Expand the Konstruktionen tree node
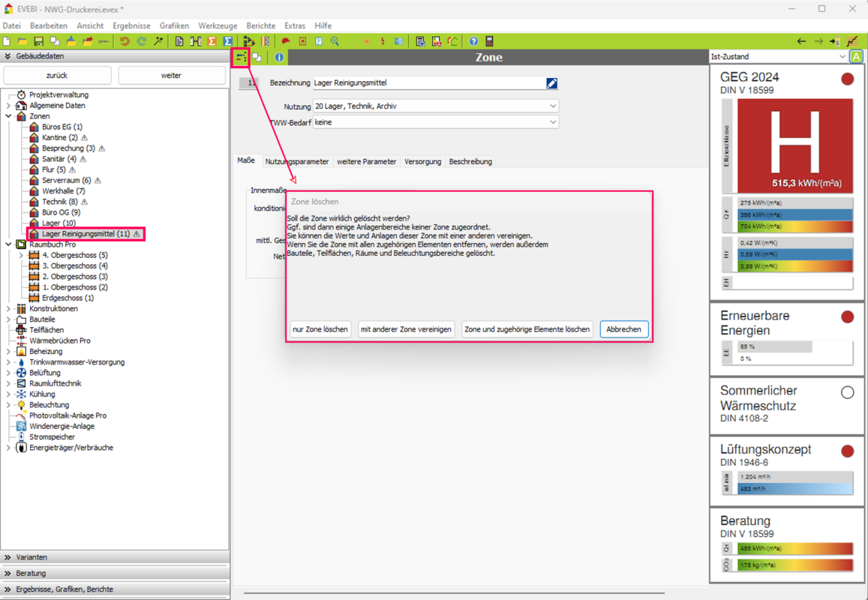Viewport: 868px width, 600px height. tap(9, 309)
